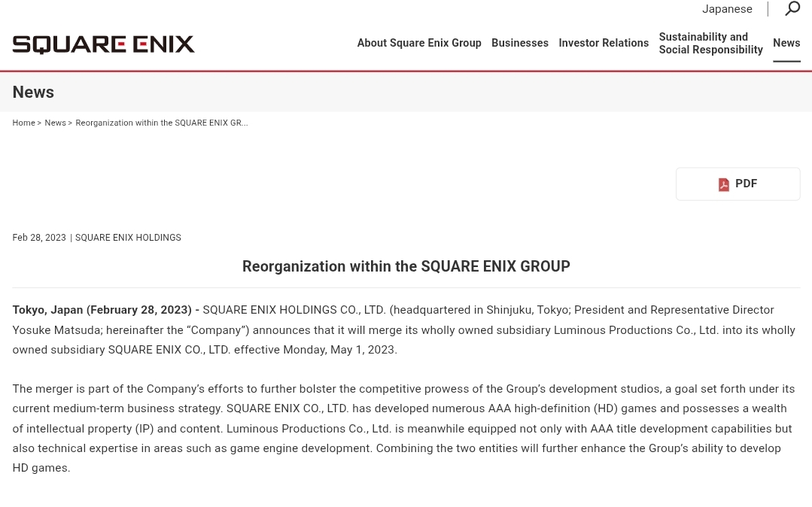Click the red PDF file icon
The height and width of the screenshot is (507, 812).
pos(723,184)
